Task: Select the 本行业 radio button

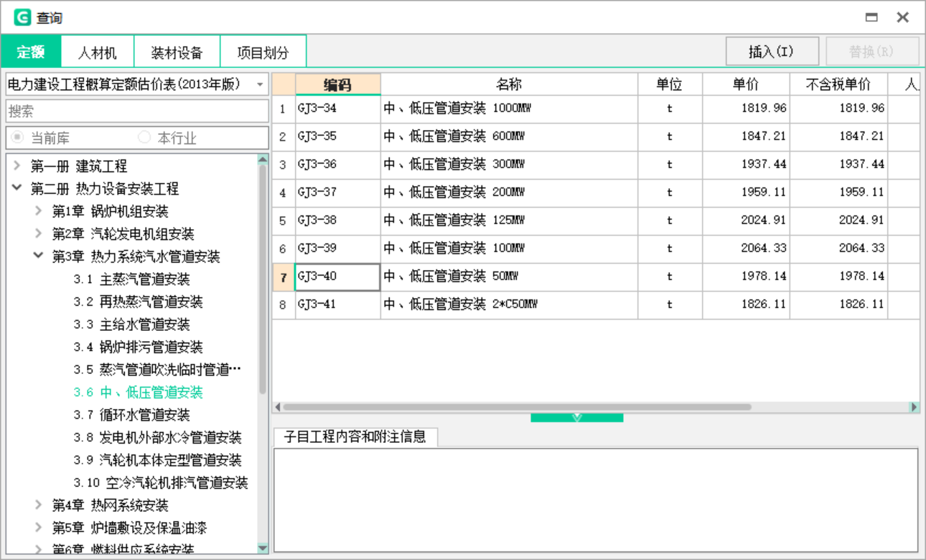Action: tap(144, 137)
